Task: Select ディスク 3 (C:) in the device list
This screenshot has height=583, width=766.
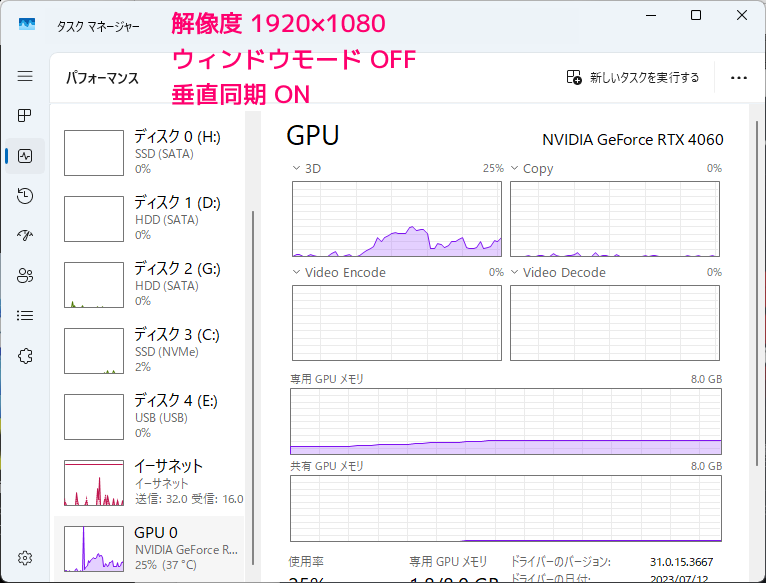Action: (x=149, y=350)
